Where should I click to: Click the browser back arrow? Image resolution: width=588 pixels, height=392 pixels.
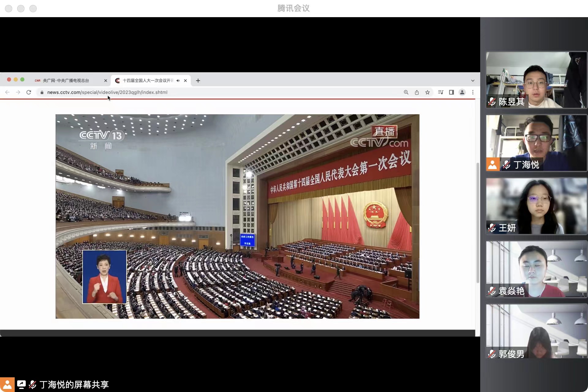7,92
